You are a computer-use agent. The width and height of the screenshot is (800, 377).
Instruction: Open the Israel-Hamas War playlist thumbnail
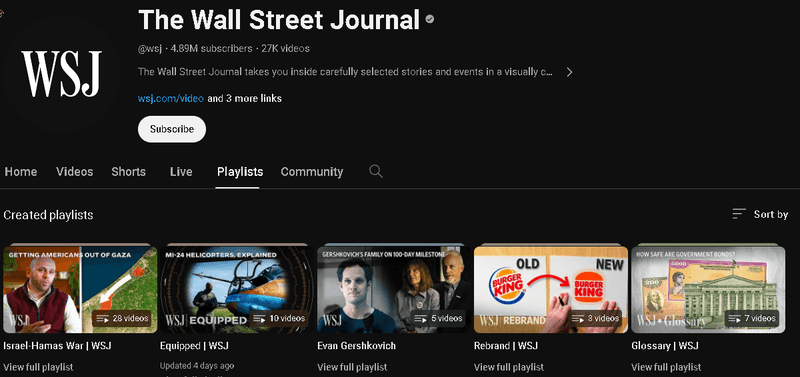pos(80,289)
